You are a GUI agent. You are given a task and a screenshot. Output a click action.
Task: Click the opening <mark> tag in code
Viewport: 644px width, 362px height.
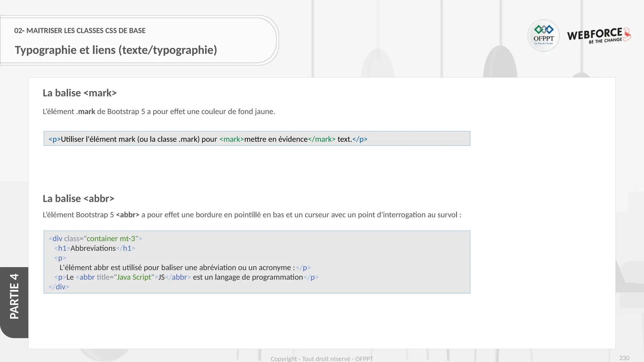(231, 139)
